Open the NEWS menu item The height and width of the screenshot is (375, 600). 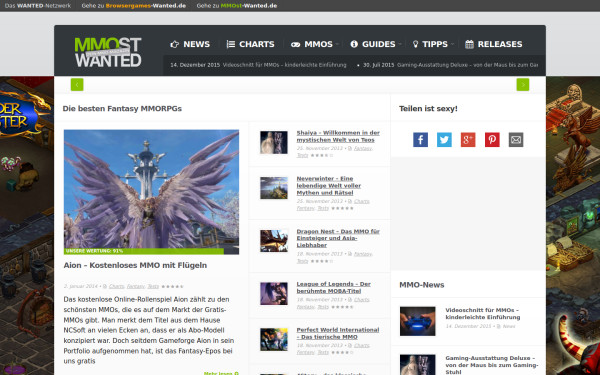(190, 44)
